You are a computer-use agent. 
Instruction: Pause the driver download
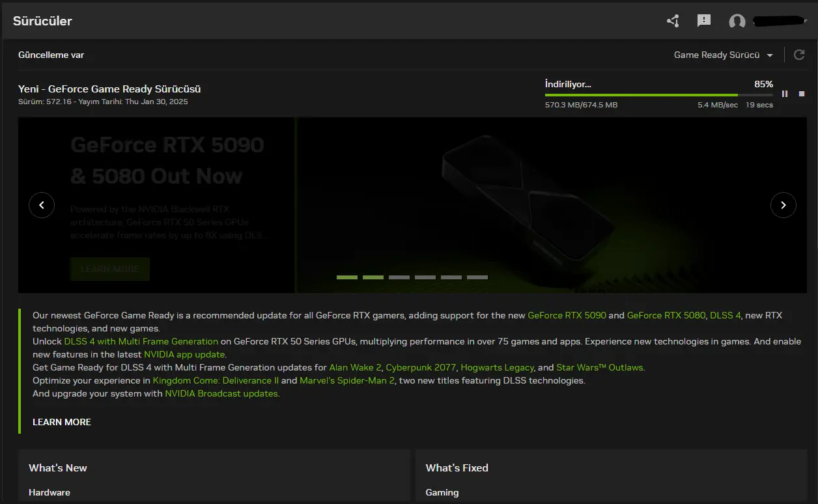pos(785,94)
